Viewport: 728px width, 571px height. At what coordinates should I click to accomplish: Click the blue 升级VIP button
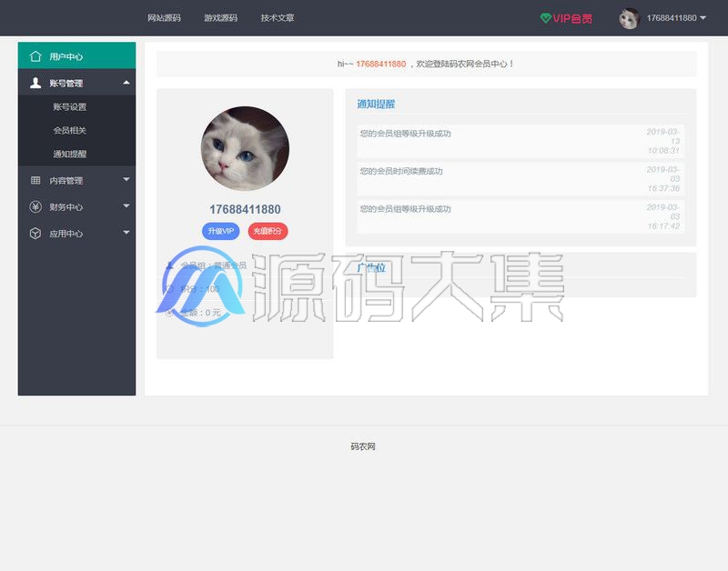click(221, 231)
